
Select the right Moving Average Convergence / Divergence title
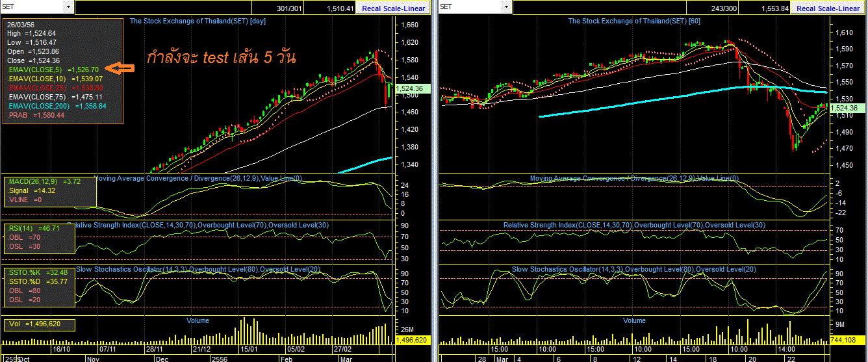coord(634,178)
